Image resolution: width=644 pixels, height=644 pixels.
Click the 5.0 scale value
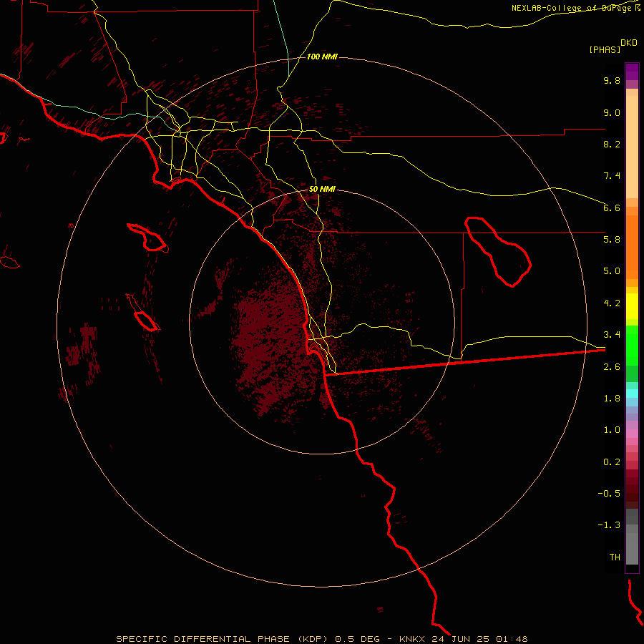point(612,271)
